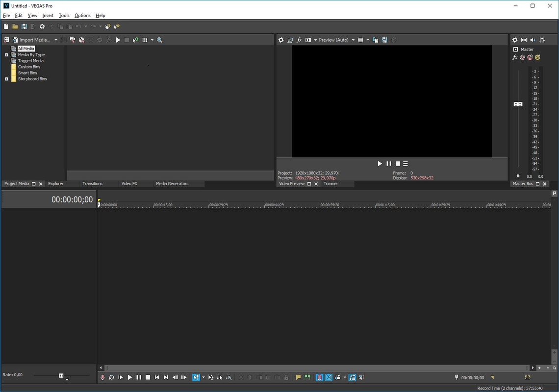This screenshot has height=392, width=559.
Task: Click the timeline horizontal scrollbar
Action: [317, 368]
